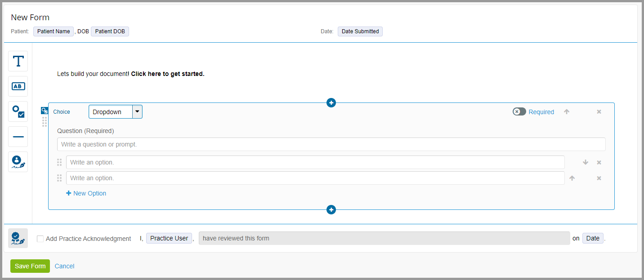The image size is (644, 280).
Task: Select the Choice question tool
Action: coord(18,111)
